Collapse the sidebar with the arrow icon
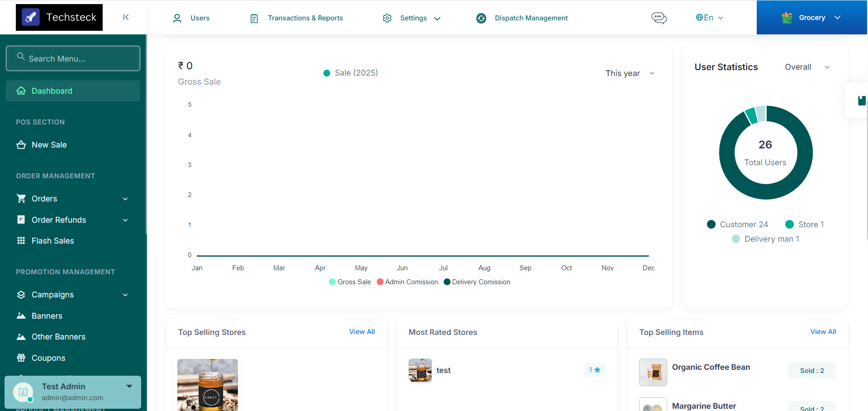 point(126,17)
